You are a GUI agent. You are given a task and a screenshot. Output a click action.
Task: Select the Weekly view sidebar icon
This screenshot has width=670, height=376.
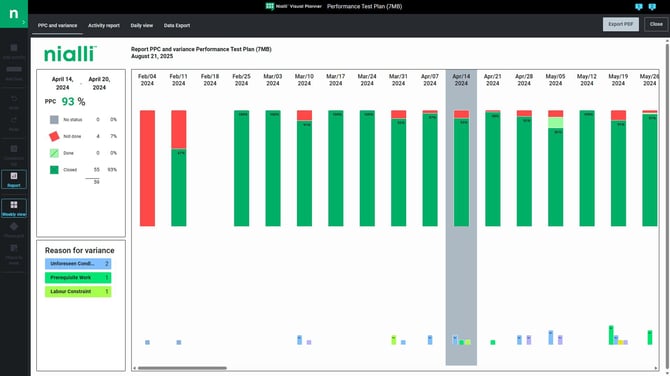pos(14,208)
